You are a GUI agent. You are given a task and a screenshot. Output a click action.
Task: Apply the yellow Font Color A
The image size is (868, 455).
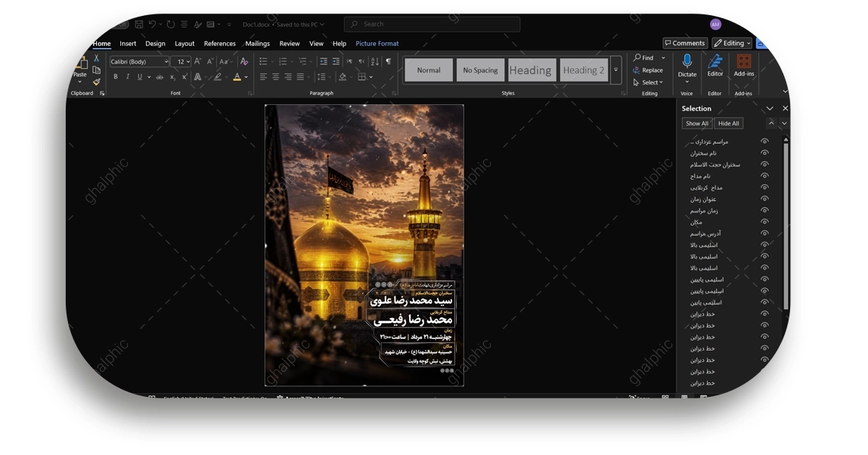tap(237, 77)
